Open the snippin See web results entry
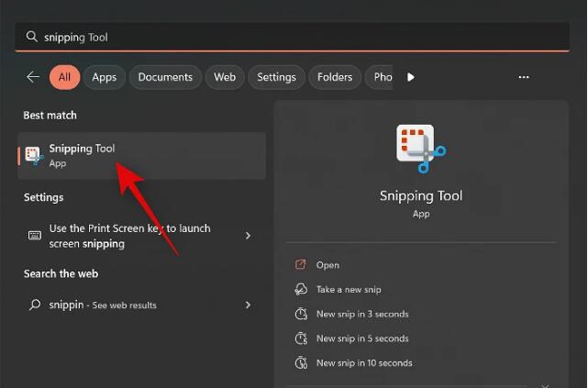Viewport: 588px width, 388px height. [x=142, y=305]
